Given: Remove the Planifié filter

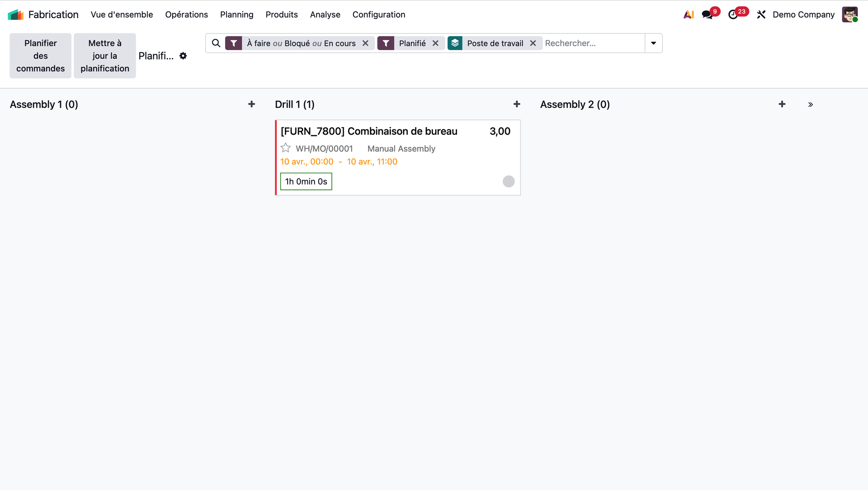Looking at the screenshot, I should 435,43.
